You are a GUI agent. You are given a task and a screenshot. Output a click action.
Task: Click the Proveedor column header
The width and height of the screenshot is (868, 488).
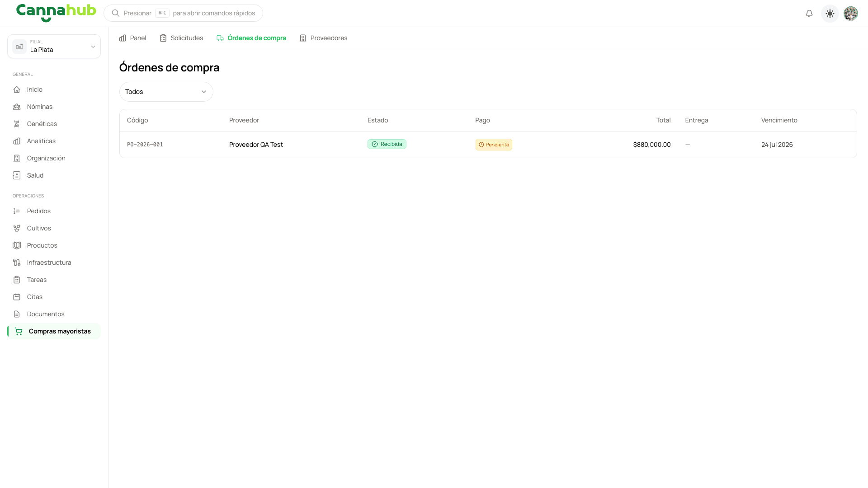pyautogui.click(x=244, y=120)
